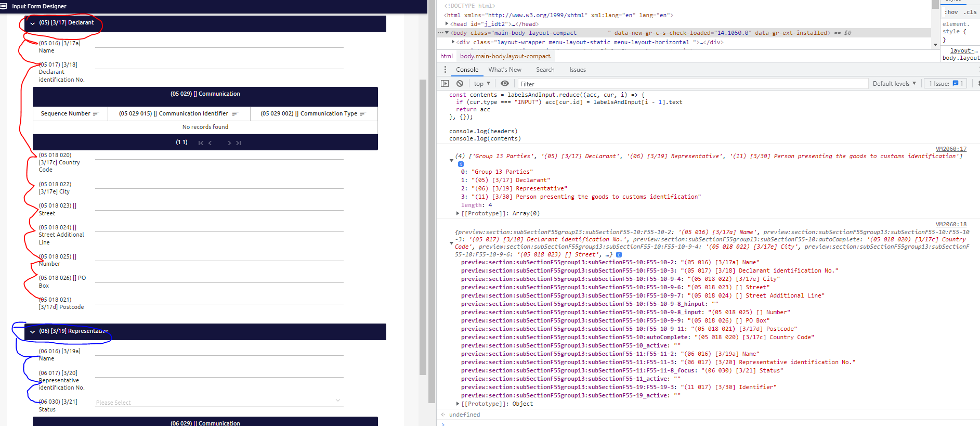Viewport: 980px width, 426px height.
Task: Click the (06 016) [3/19a] Name input field
Action: [x=219, y=351]
